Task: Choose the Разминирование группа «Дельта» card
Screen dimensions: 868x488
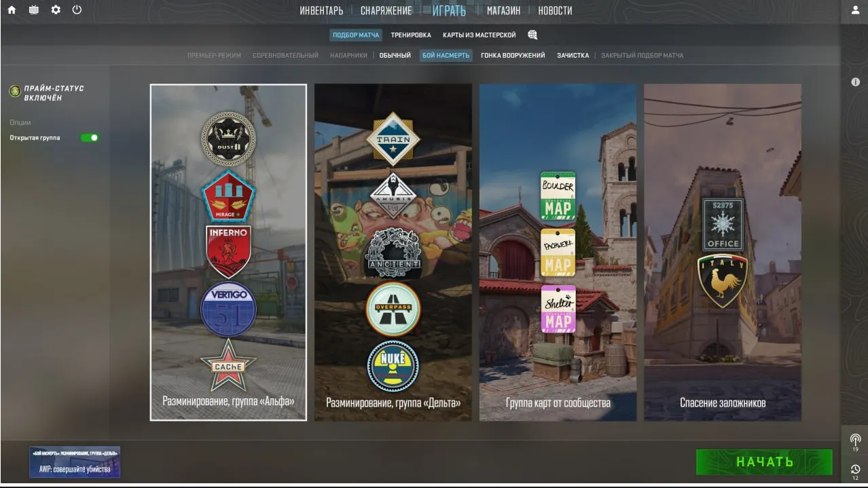Action: coord(393,252)
